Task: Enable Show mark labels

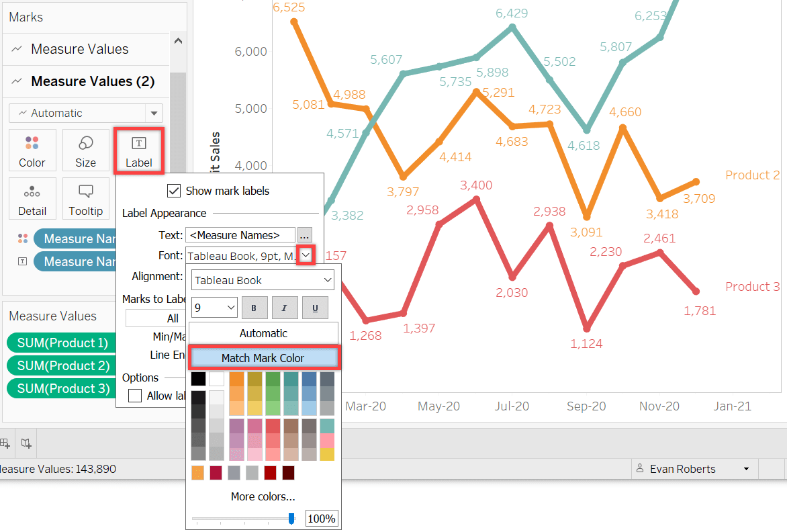Action: click(x=173, y=190)
